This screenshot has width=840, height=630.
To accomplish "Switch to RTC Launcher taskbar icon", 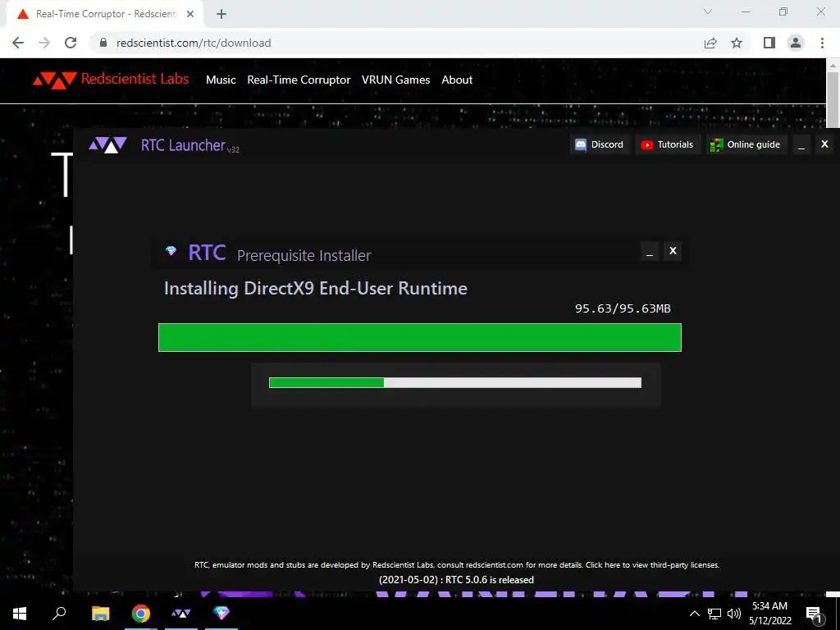I will pyautogui.click(x=181, y=614).
